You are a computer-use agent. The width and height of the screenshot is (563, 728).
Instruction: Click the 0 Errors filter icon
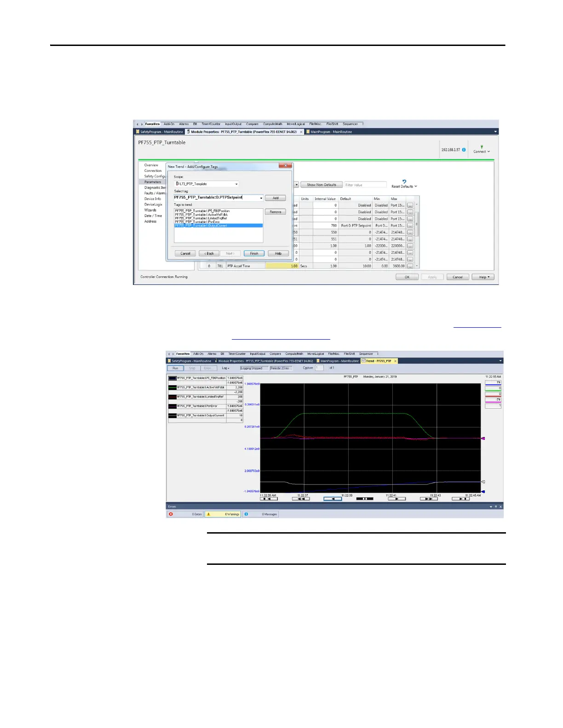171,514
